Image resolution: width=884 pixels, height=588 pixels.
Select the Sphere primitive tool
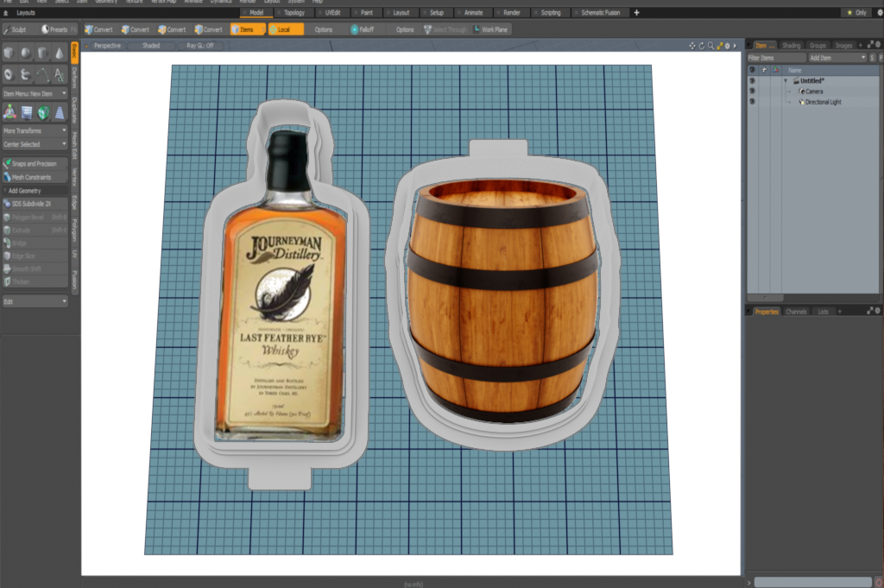pyautogui.click(x=26, y=53)
